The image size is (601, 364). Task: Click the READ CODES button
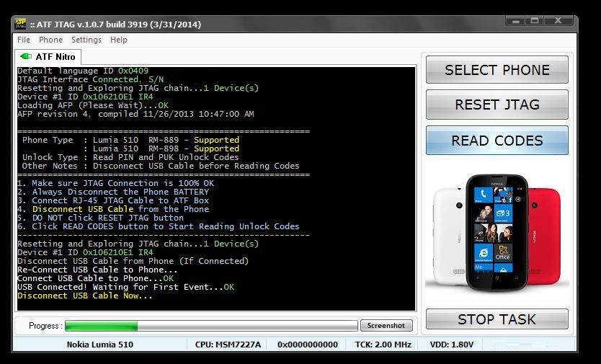(x=497, y=141)
